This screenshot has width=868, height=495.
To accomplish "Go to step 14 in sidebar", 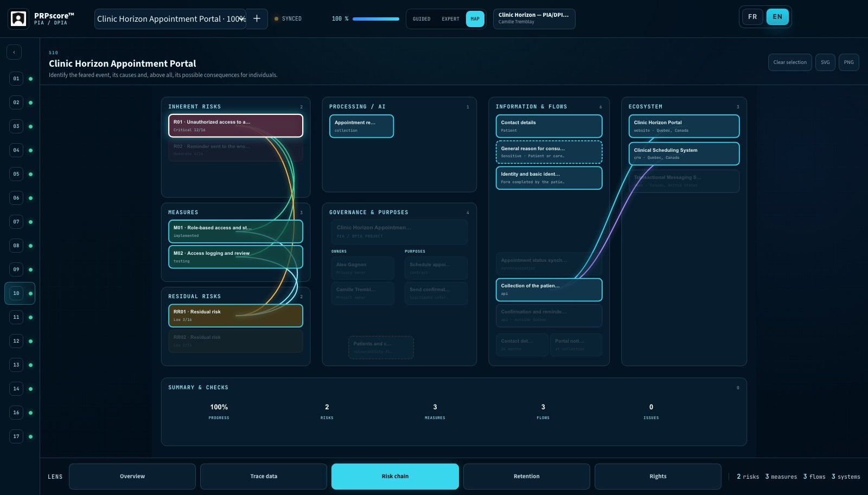I will tap(16, 389).
